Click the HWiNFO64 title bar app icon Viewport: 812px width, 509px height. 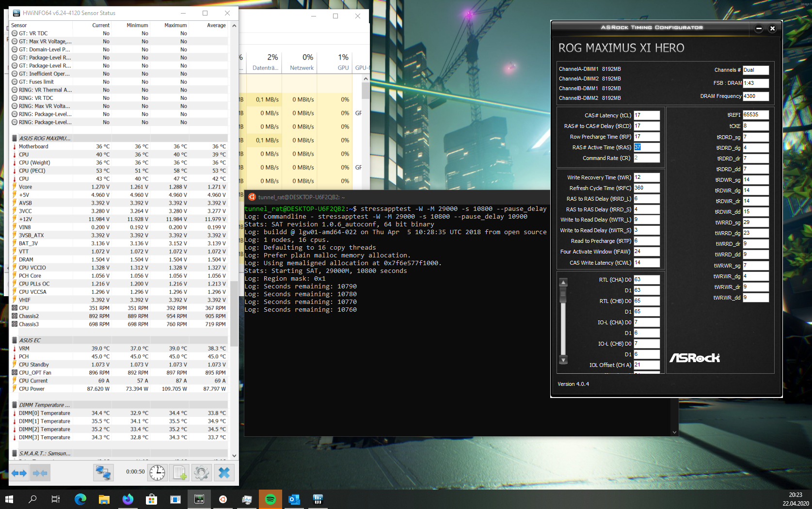point(17,13)
